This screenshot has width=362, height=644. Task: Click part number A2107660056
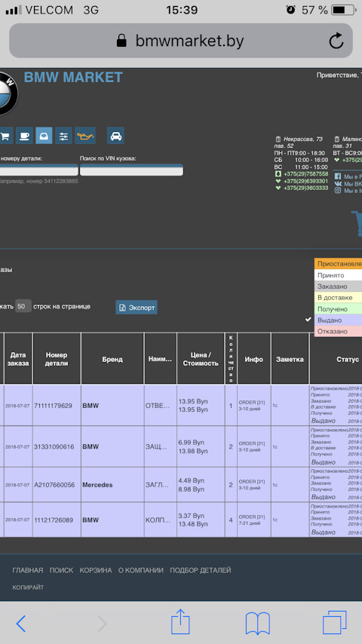pyautogui.click(x=54, y=485)
